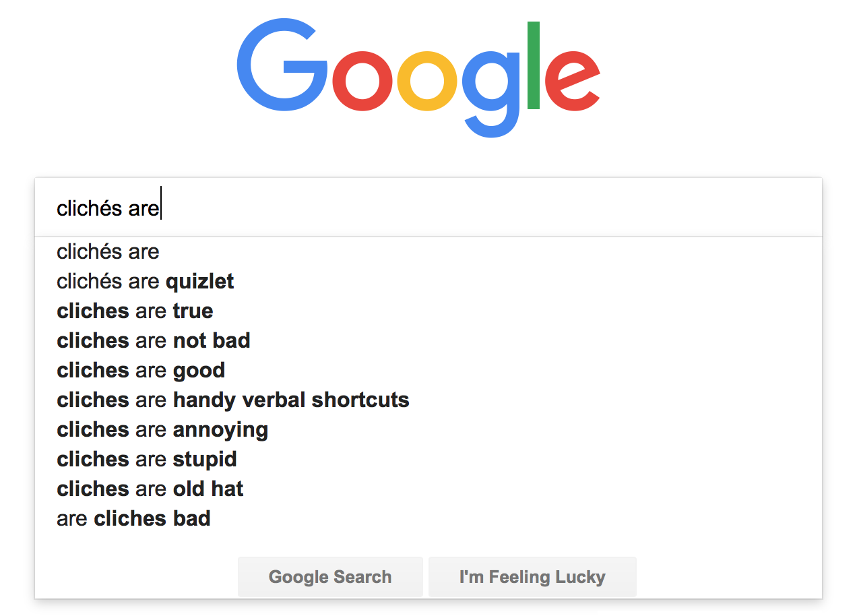Click the I'm Feeling Lucky button
Screen dimensions: 857x616
coord(532,577)
